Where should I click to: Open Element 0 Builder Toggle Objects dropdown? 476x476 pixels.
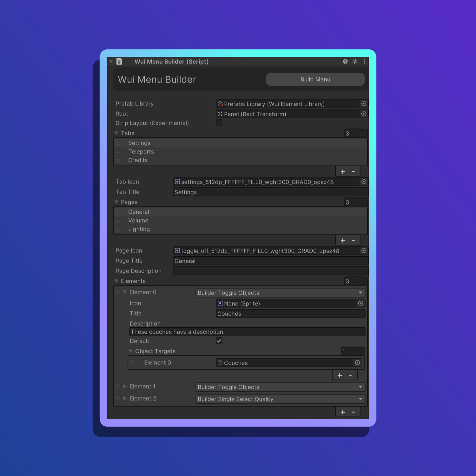tap(280, 293)
